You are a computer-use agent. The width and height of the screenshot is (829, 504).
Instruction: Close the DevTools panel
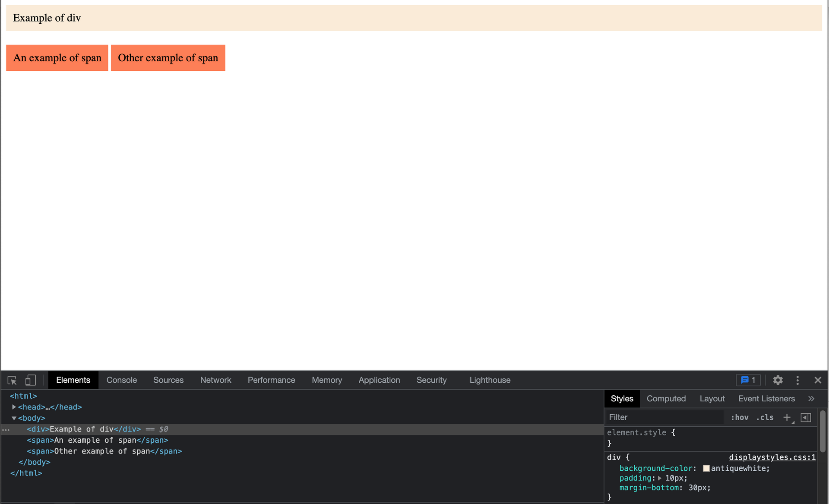[x=818, y=380]
